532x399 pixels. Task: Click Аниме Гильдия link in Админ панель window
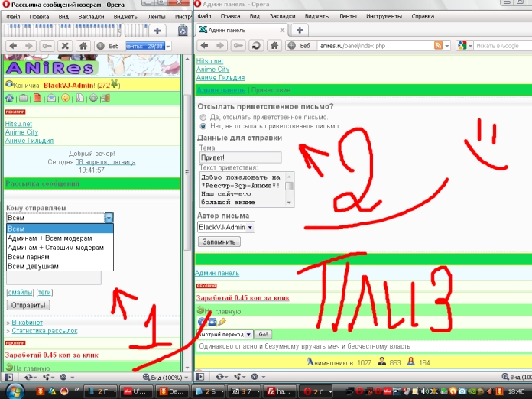click(220, 78)
